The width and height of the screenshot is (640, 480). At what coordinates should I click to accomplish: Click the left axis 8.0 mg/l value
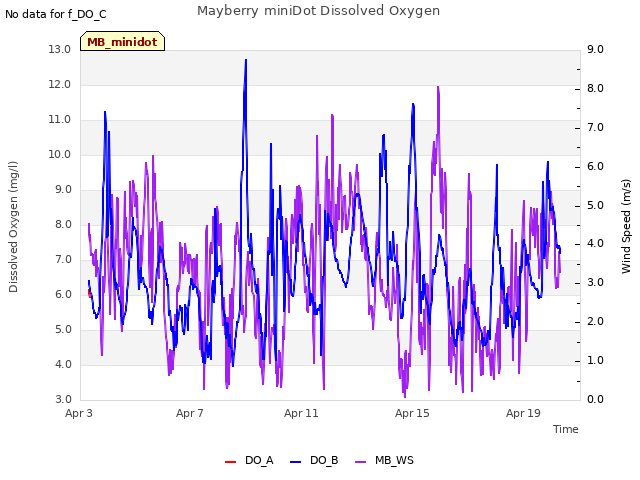(x=63, y=224)
